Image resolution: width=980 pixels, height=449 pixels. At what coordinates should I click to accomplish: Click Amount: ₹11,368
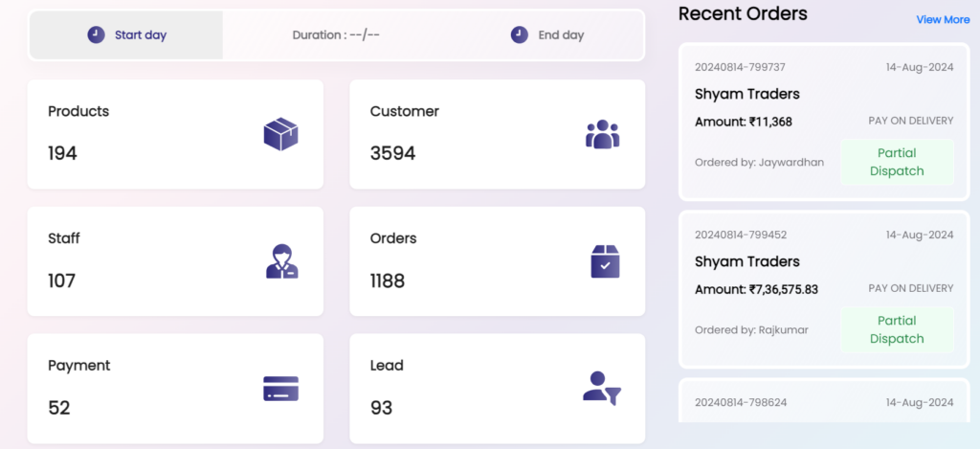[x=743, y=122]
